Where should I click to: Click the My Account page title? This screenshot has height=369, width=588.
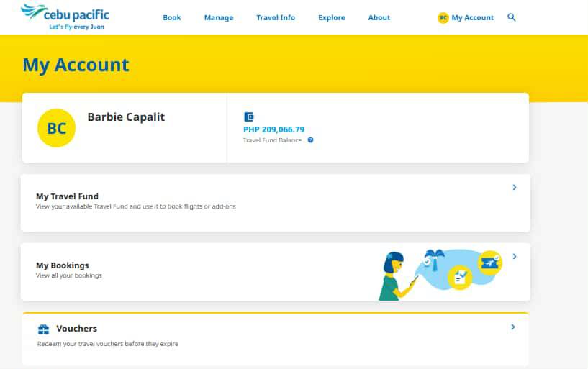click(76, 65)
